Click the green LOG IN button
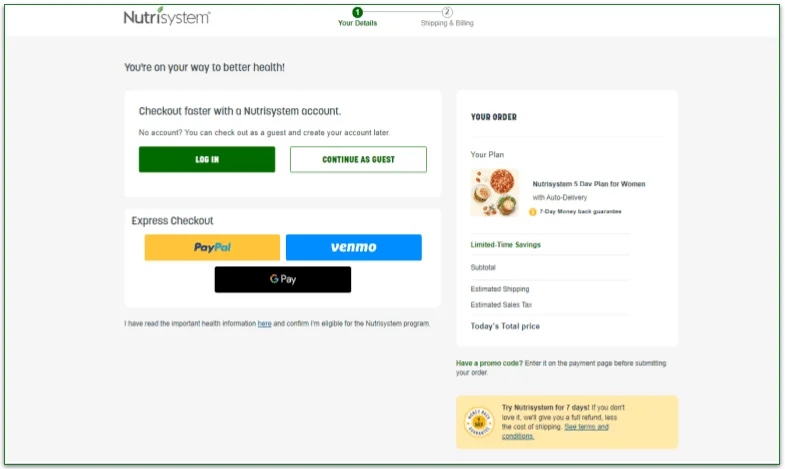 click(207, 159)
